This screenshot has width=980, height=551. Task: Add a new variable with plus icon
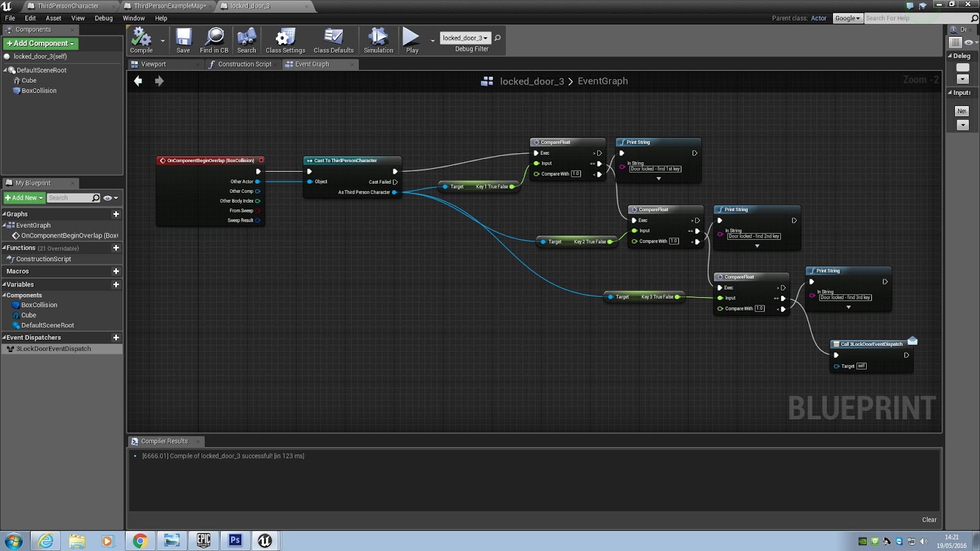click(116, 285)
